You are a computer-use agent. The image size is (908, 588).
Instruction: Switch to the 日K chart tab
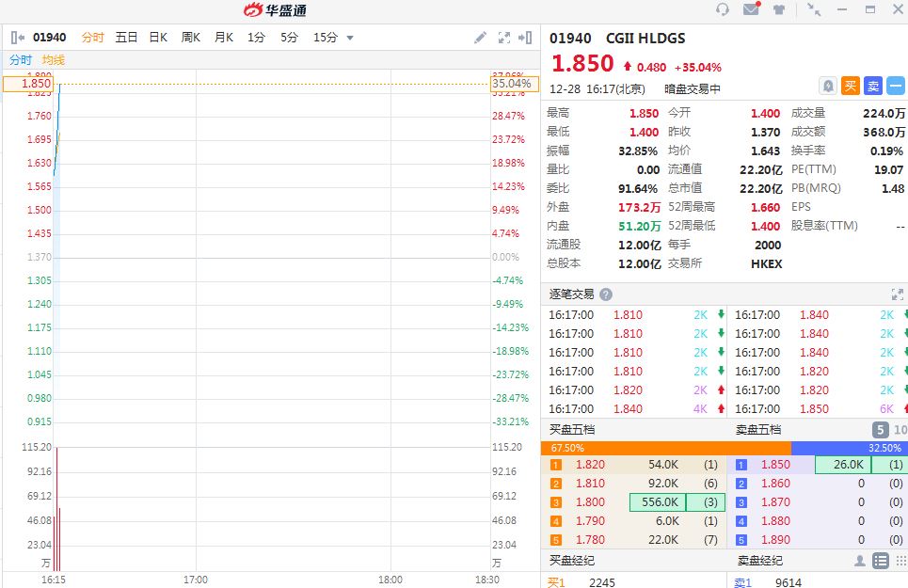tap(158, 38)
